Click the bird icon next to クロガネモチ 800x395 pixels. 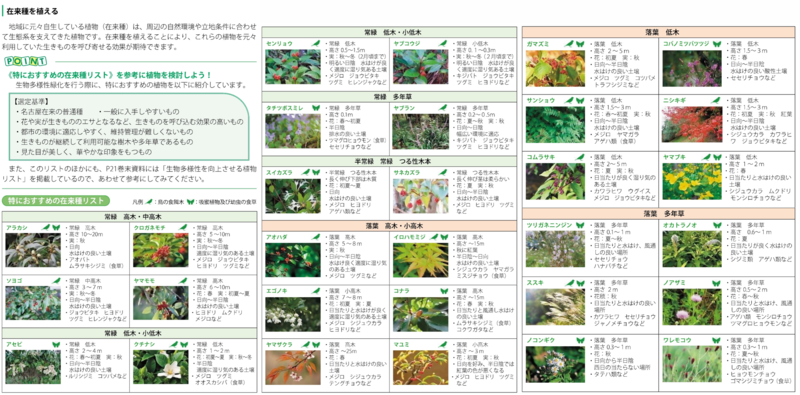[184, 227]
